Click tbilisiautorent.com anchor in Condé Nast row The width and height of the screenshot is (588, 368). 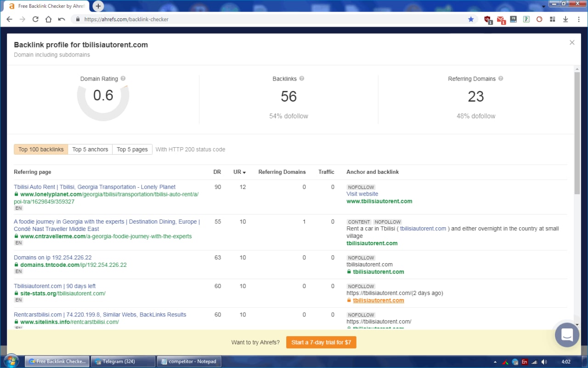423,229
